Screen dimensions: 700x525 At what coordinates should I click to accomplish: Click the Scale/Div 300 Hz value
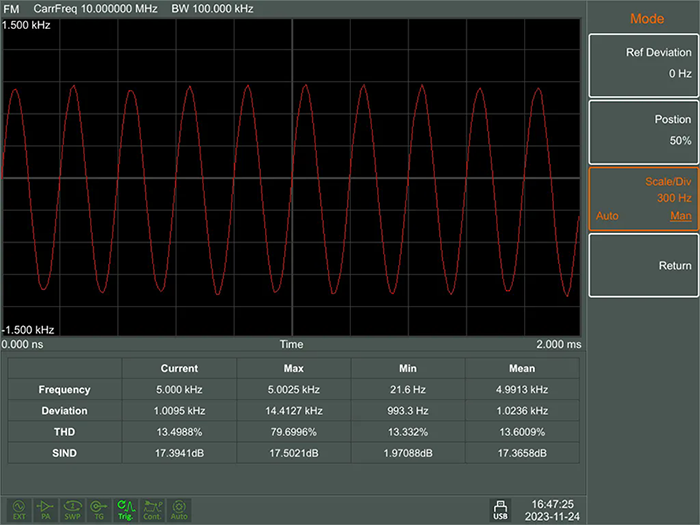tap(674, 198)
